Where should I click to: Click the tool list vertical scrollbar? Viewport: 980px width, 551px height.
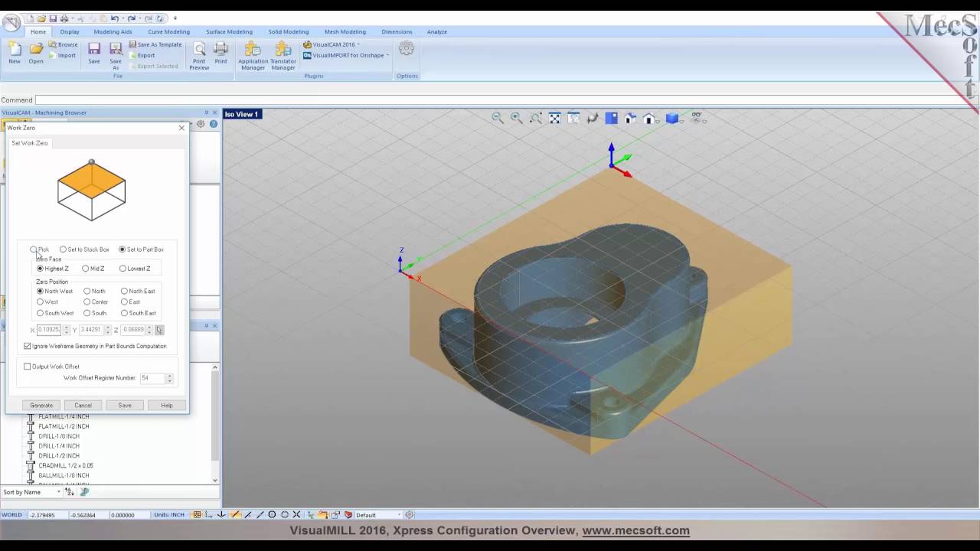(x=215, y=423)
